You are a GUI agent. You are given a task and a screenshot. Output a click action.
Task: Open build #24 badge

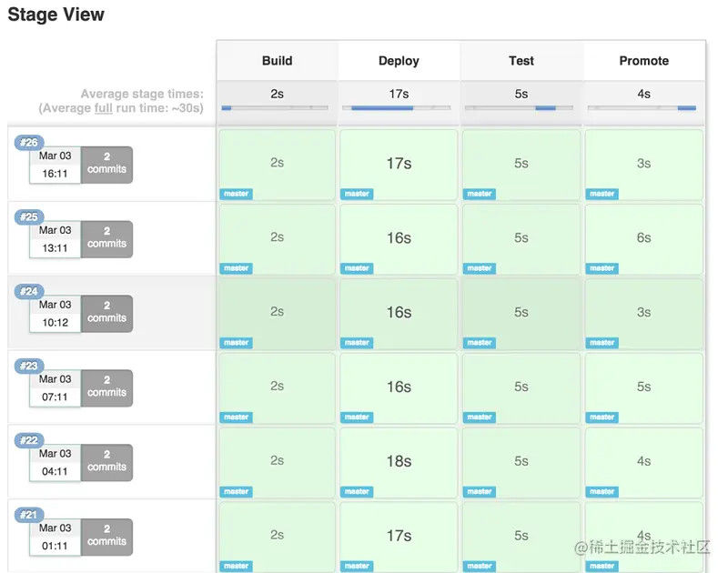[x=29, y=291]
